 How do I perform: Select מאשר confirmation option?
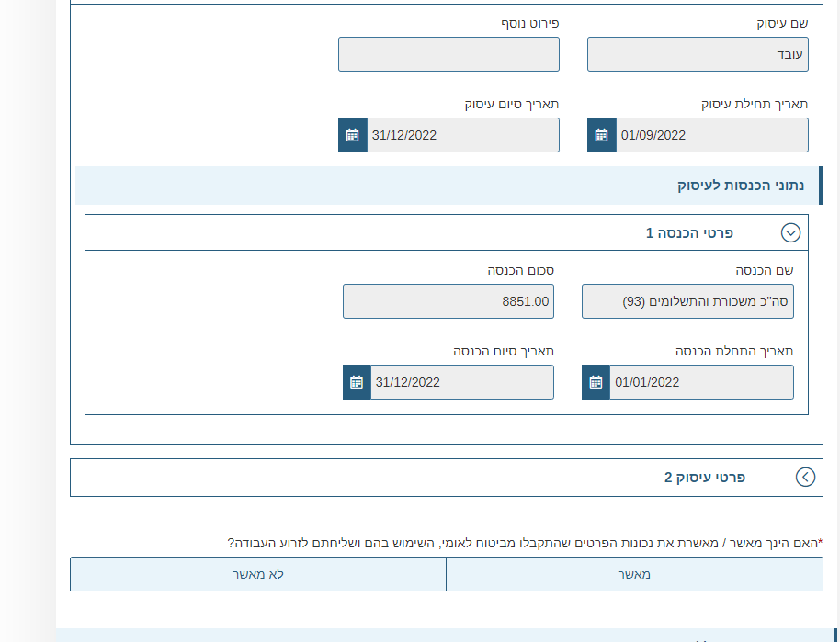(634, 574)
